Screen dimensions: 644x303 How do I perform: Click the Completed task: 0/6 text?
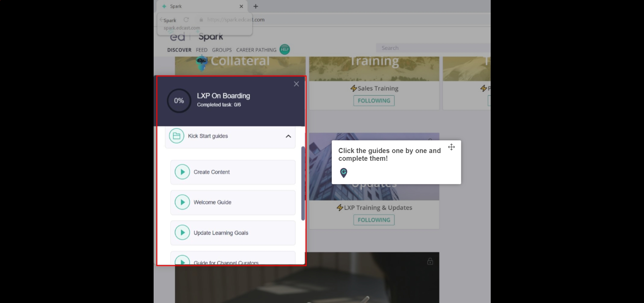219,105
